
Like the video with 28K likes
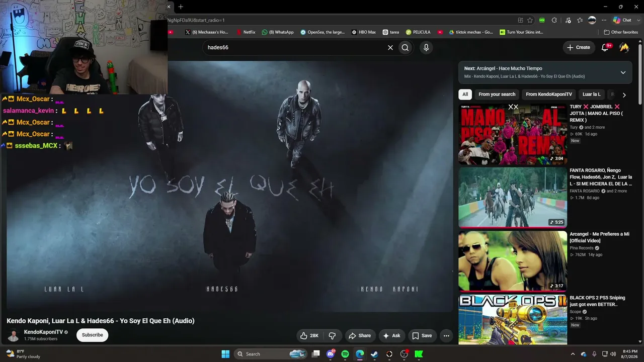click(x=309, y=336)
